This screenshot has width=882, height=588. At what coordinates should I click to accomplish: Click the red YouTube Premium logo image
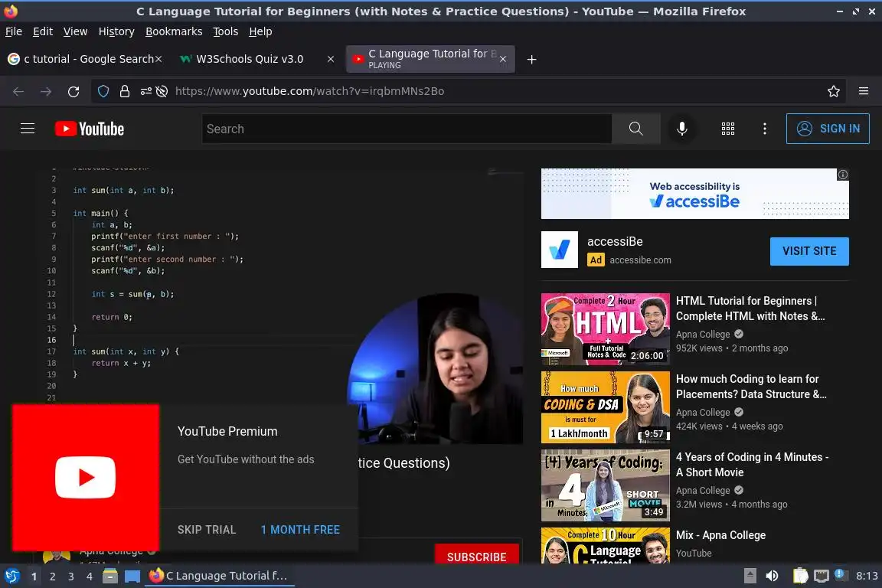[x=86, y=477]
